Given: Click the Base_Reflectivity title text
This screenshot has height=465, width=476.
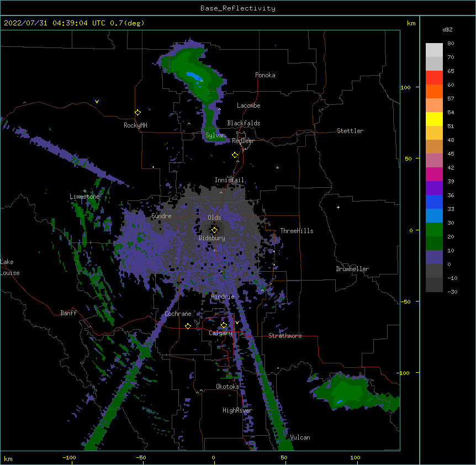Looking at the screenshot, I should (238, 8).
